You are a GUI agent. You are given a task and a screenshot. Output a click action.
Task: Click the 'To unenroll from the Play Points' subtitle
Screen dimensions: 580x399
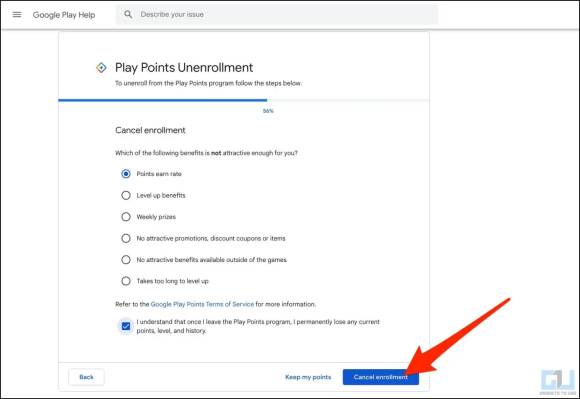[x=208, y=83]
